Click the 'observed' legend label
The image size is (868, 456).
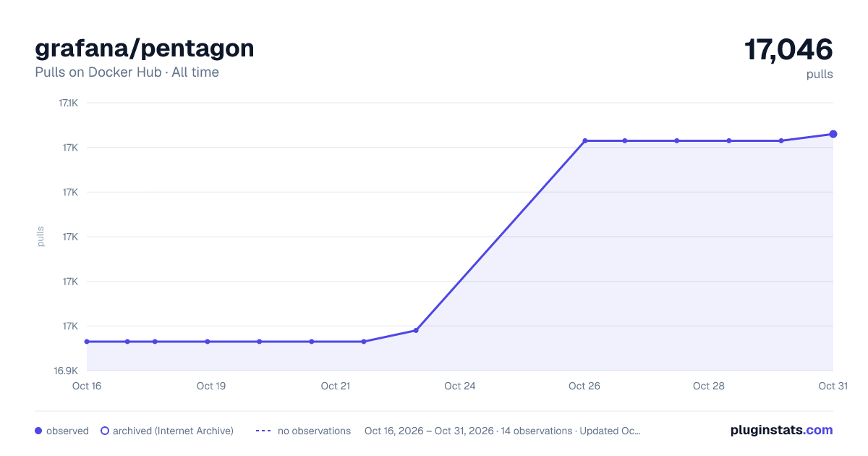coord(67,431)
